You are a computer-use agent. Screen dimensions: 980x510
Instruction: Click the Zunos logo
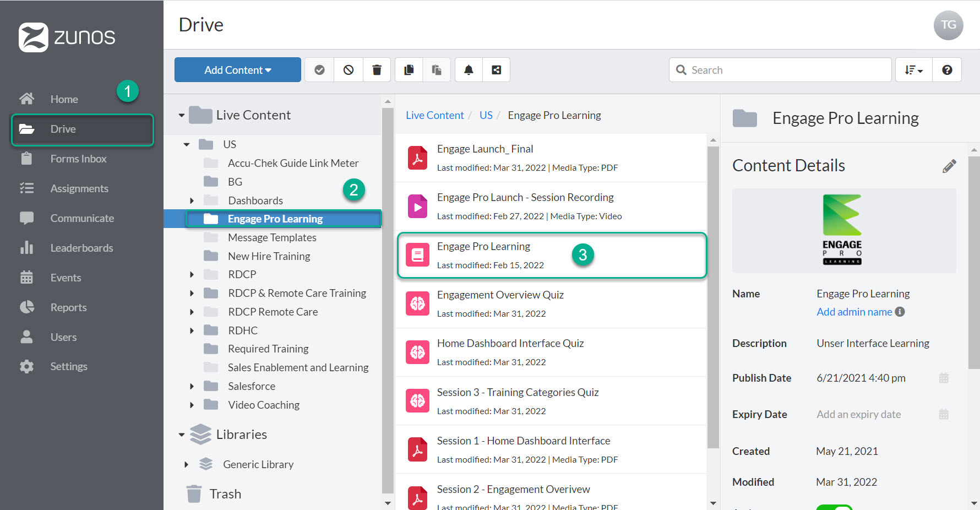[x=67, y=37]
